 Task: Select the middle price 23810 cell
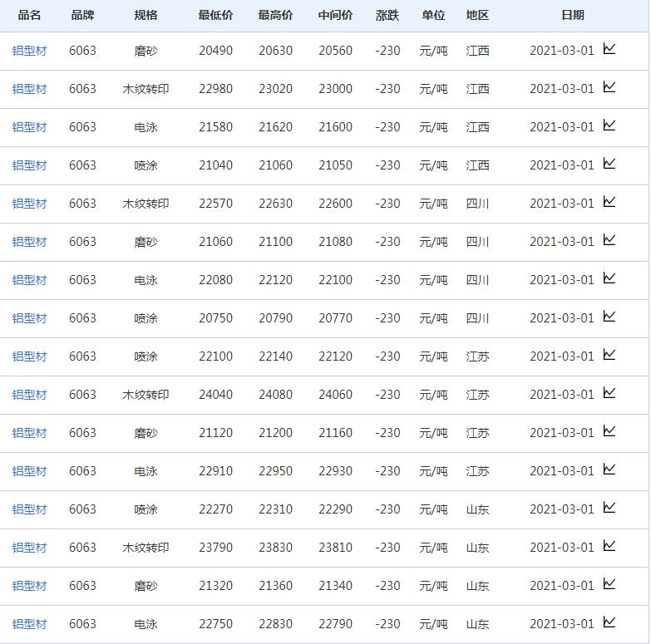click(x=335, y=548)
